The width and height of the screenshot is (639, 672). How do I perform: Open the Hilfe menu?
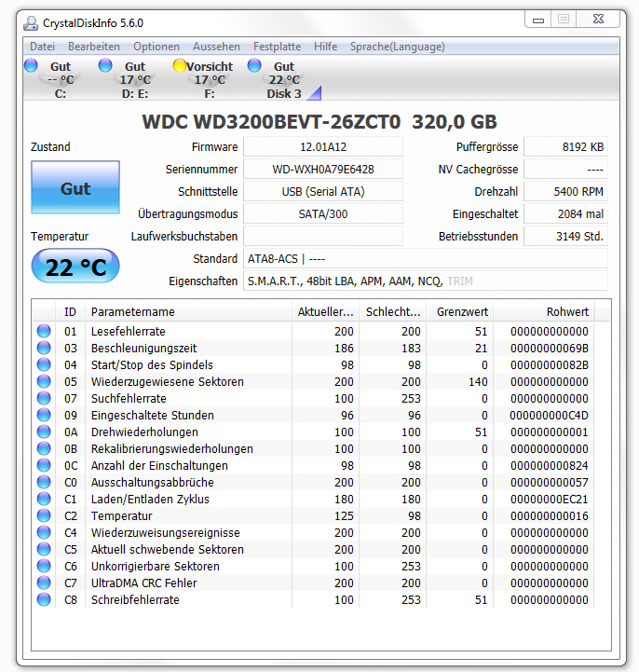coord(325,47)
